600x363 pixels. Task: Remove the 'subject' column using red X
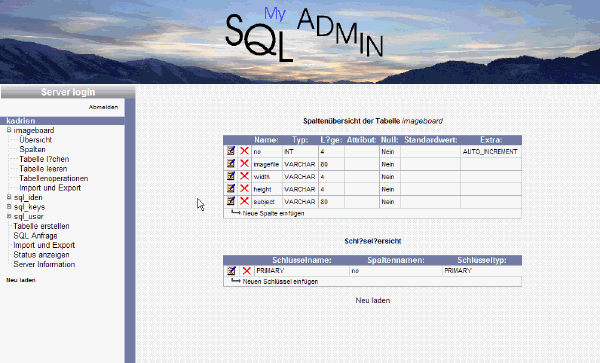click(x=244, y=201)
